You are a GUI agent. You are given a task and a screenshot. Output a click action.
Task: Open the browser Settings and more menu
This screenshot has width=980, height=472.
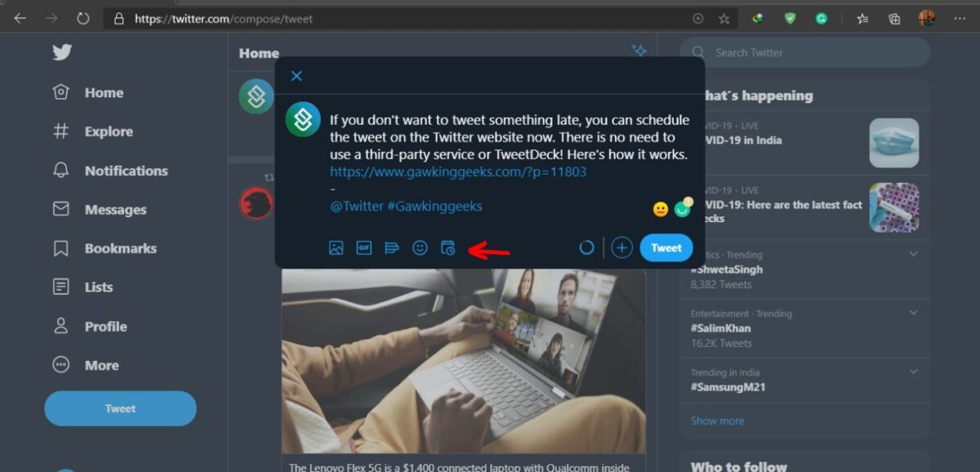958,18
